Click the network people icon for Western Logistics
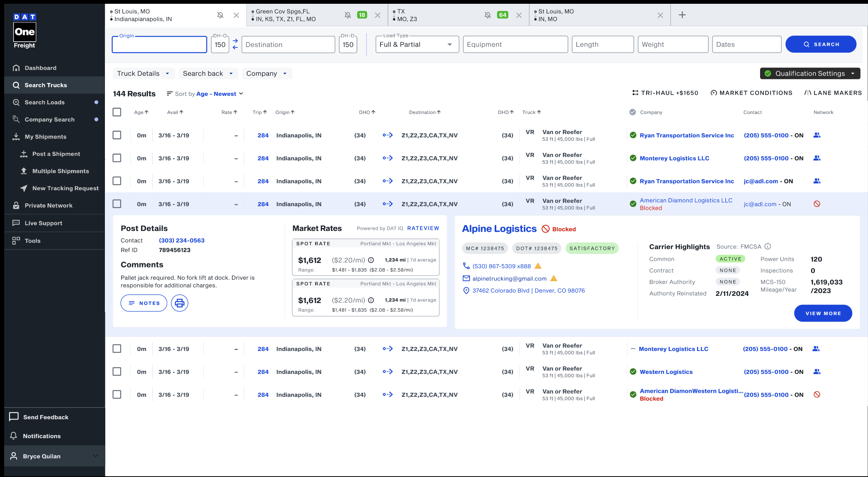 click(817, 372)
